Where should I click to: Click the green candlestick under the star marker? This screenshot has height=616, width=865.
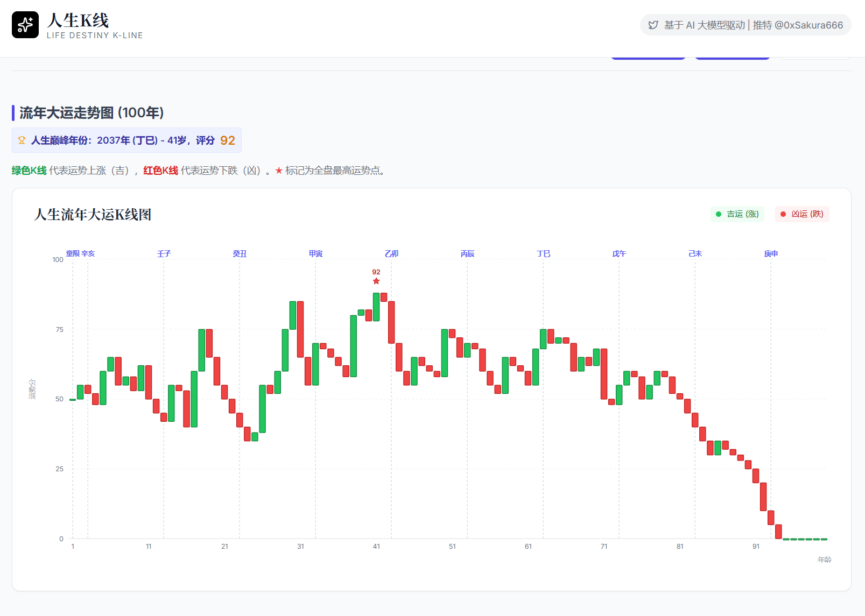pyautogui.click(x=376, y=307)
